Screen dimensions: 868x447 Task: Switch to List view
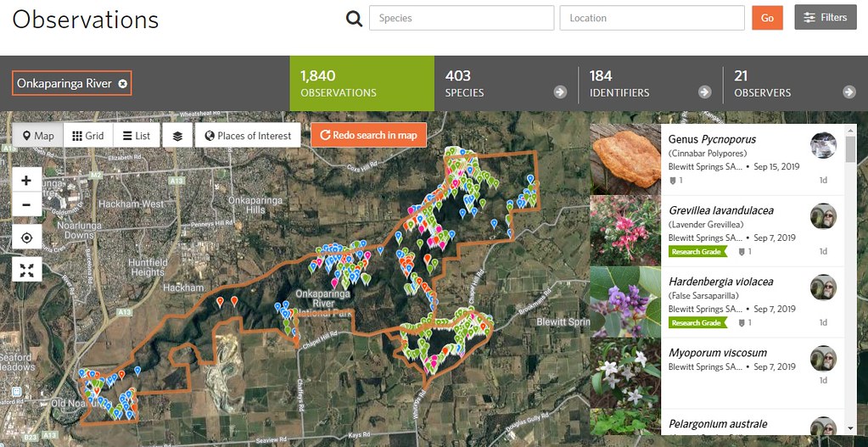136,136
